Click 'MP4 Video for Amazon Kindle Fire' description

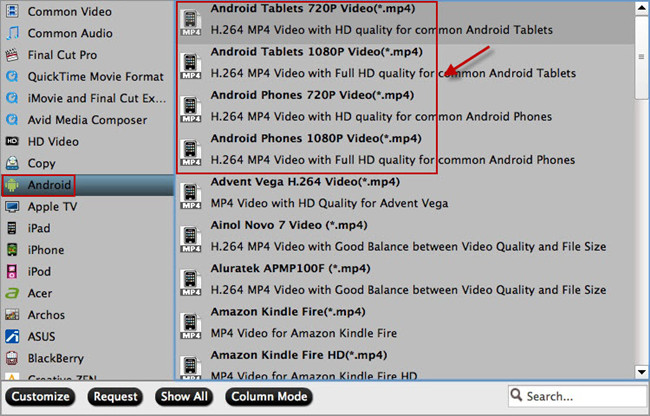click(x=304, y=333)
